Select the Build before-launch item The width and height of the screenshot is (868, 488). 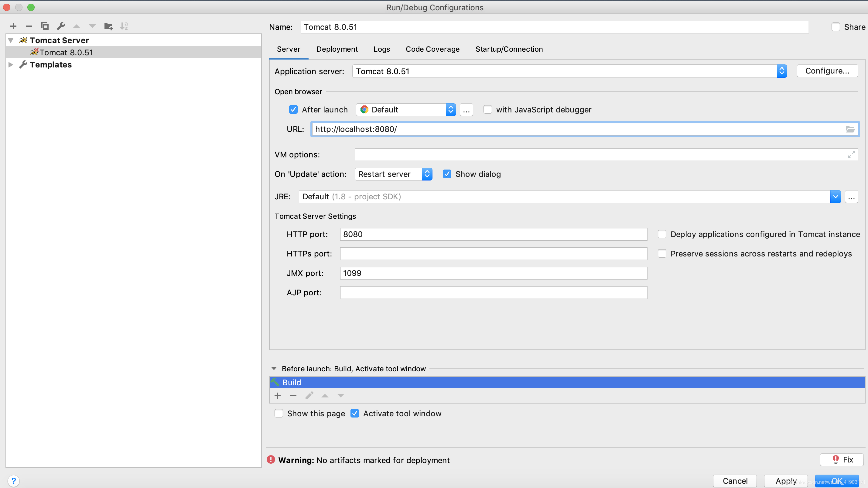point(567,383)
